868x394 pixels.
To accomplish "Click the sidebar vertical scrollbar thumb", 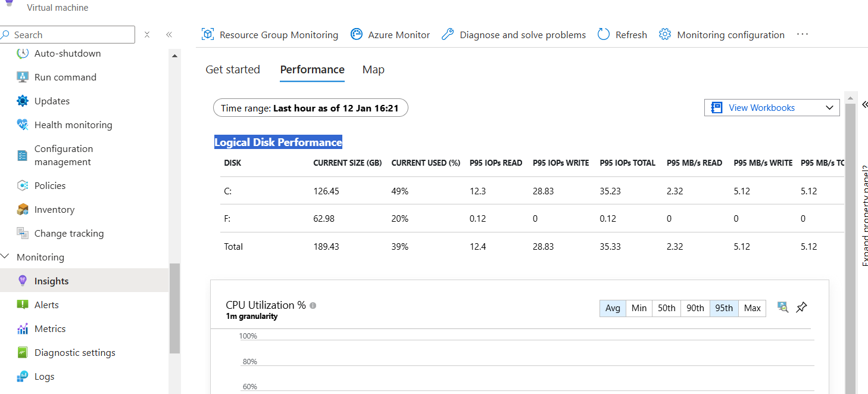I will (174, 309).
